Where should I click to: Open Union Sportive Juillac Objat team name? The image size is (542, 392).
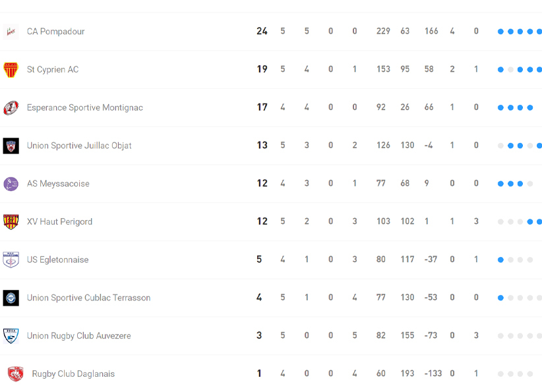79,146
